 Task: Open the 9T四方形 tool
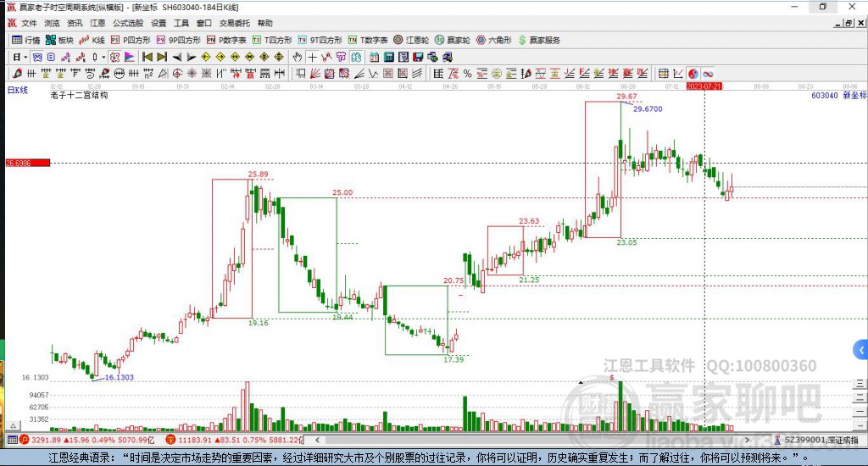320,40
